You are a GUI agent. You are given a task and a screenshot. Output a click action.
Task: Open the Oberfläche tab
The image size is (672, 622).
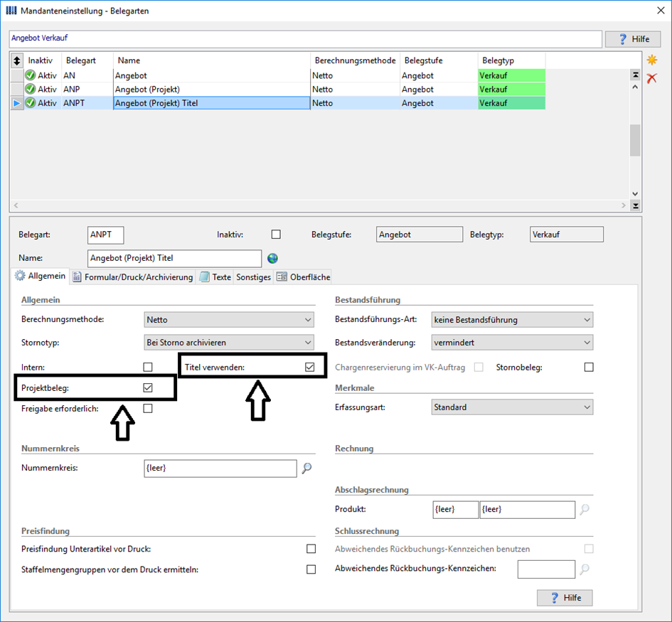(304, 277)
